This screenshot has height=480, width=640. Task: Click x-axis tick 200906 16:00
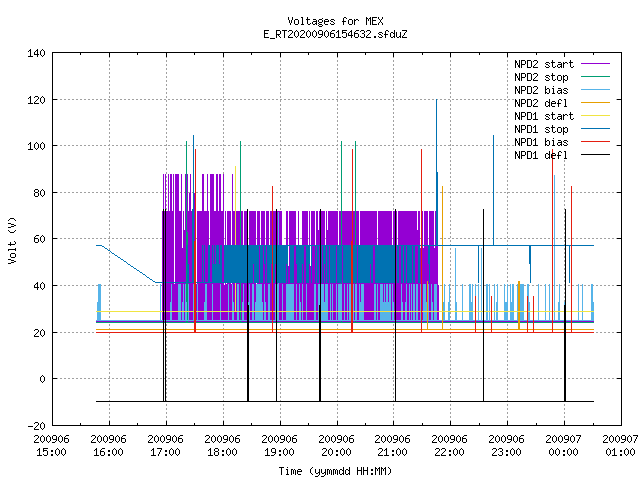(x=109, y=445)
